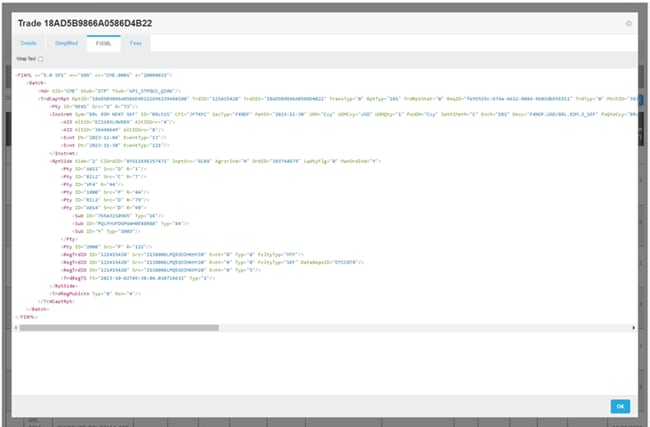Enable the Wrap Text checkbox
The width and height of the screenshot is (650, 427).
pos(41,59)
